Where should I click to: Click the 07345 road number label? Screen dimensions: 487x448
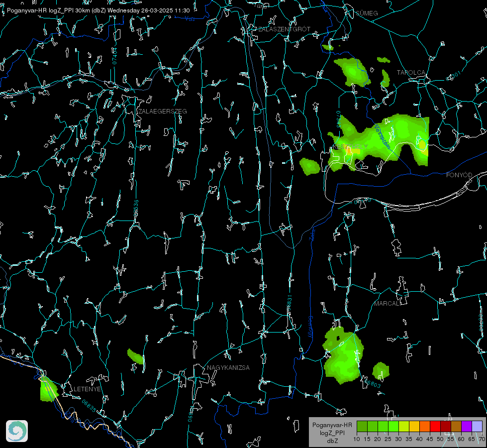[x=339, y=119]
